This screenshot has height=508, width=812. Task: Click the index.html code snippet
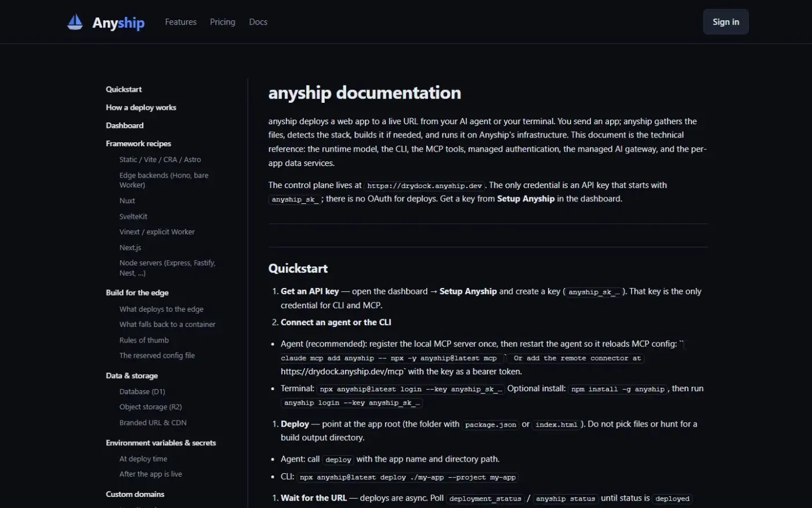point(556,425)
